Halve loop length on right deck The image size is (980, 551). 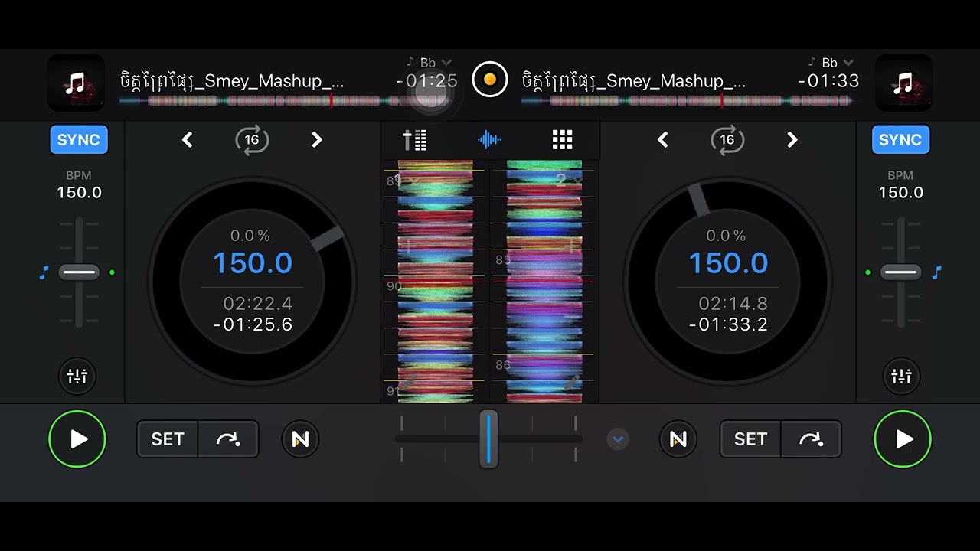663,140
